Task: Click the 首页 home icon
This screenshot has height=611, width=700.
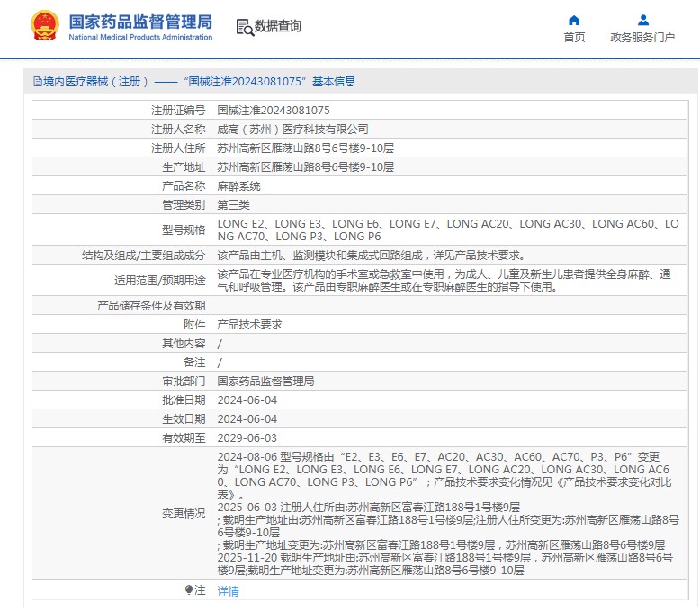Action: (574, 20)
